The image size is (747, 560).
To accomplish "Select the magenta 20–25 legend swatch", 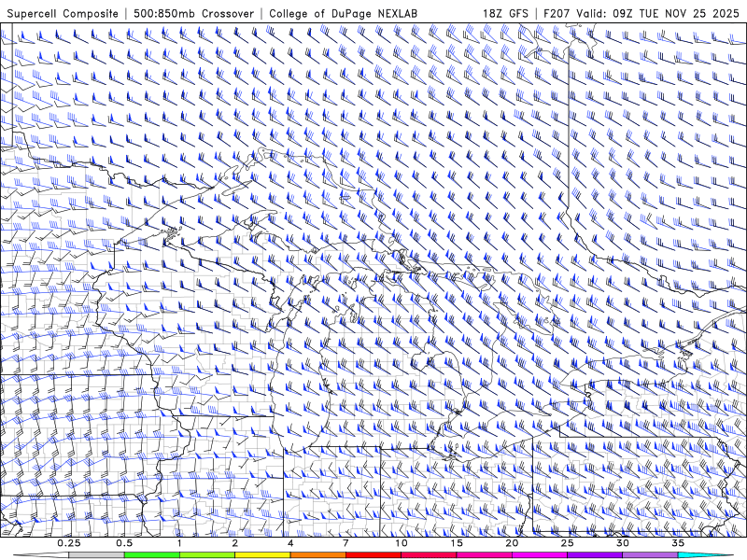I will (540, 555).
